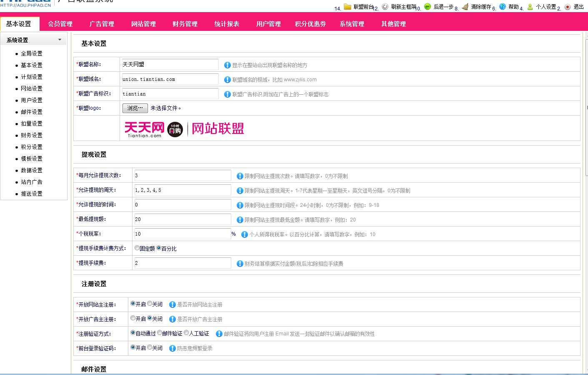
Task: Click the 清除缓存 broom icon
Action: [465, 7]
